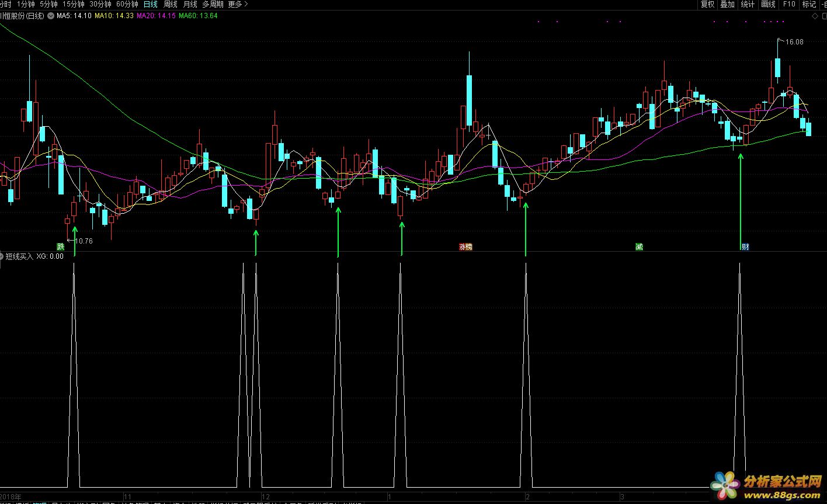Click the MA10: 14.33 indicator label
Image resolution: width=827 pixels, height=504 pixels.
click(x=113, y=16)
